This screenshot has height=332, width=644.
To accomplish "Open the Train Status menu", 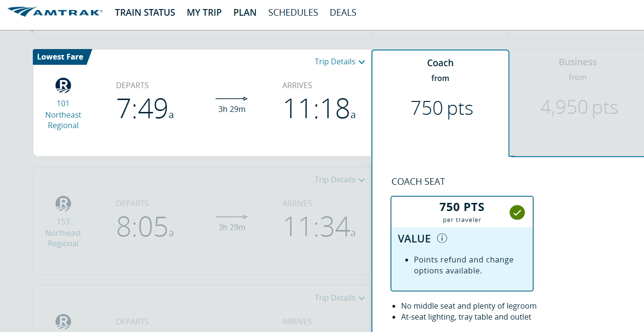I will 145,13.
